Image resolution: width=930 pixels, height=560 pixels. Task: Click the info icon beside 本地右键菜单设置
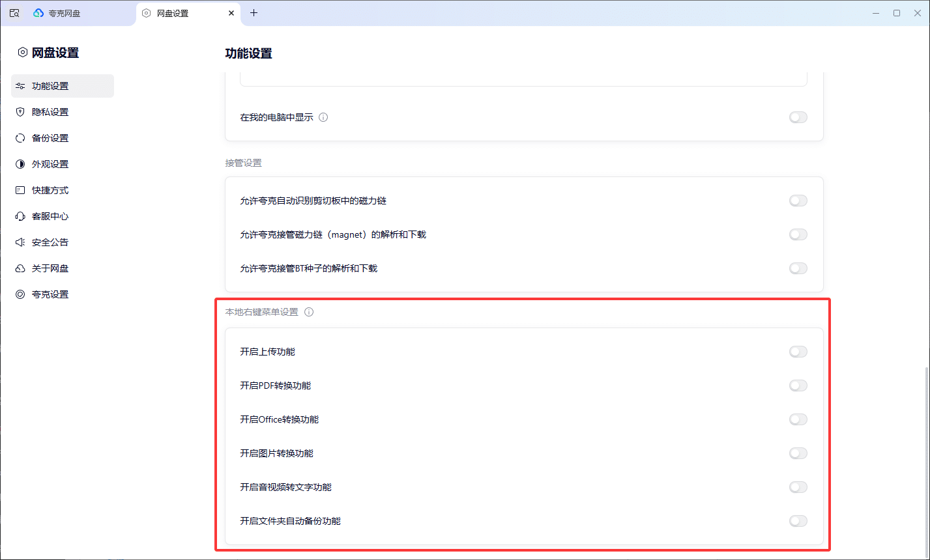pos(308,312)
